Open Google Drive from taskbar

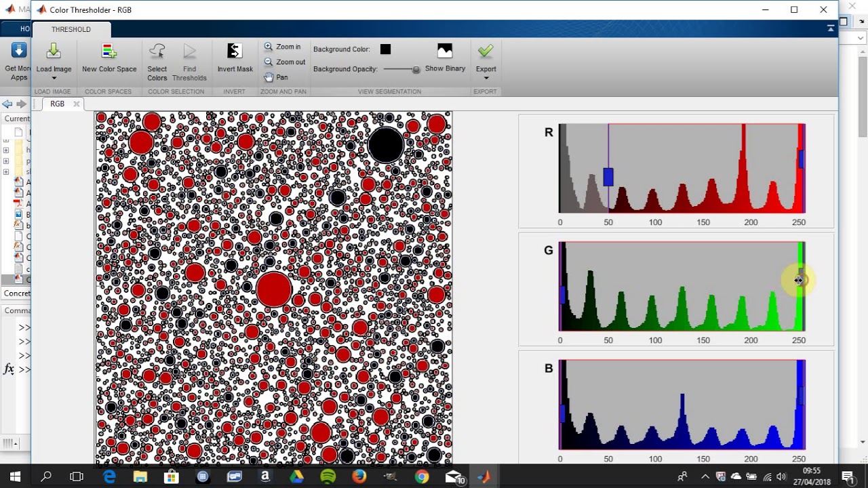tap(296, 476)
